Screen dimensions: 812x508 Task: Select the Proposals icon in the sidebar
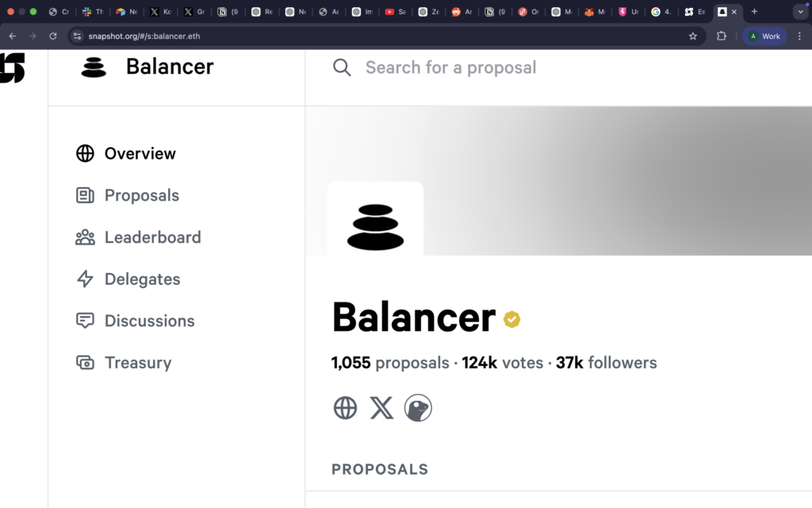(x=85, y=195)
